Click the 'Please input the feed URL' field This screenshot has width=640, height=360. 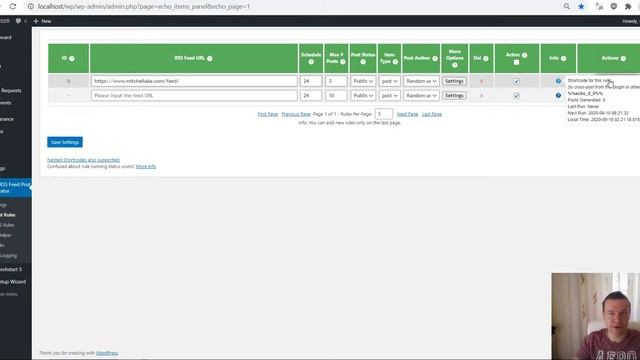pos(194,96)
